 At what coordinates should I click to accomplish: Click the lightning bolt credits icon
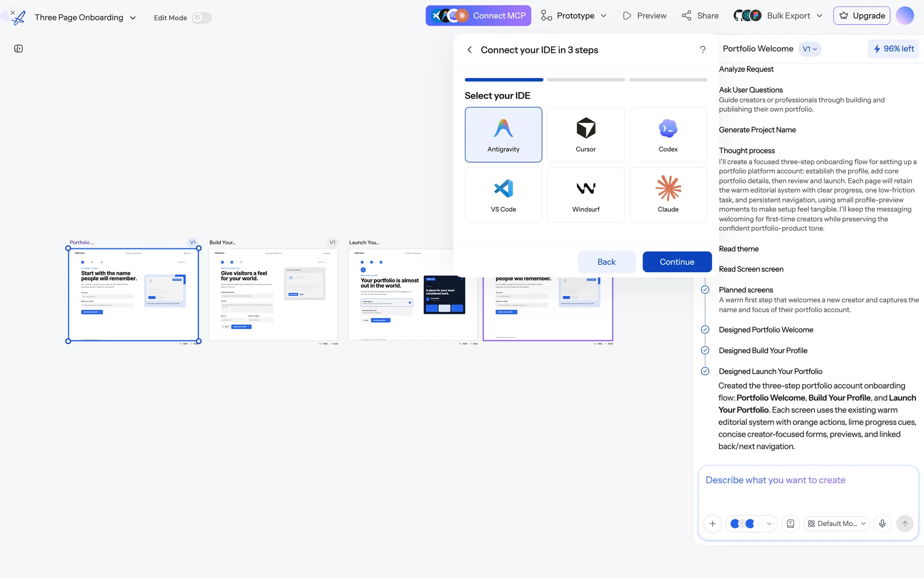(877, 49)
